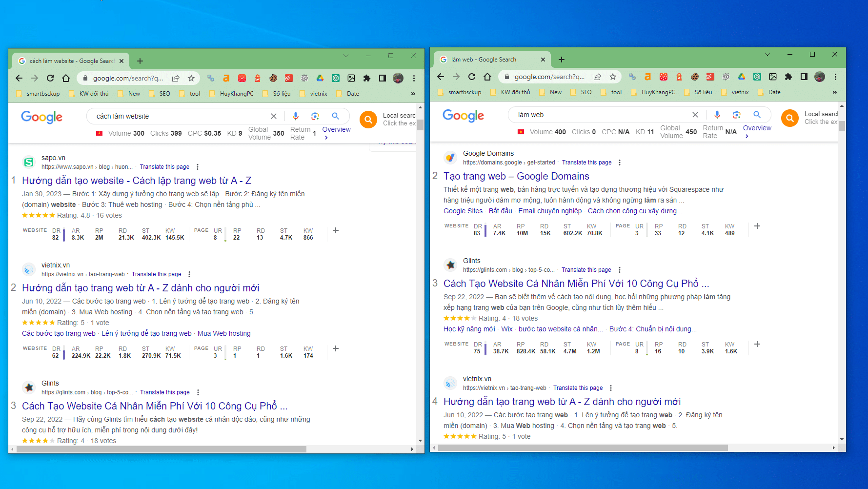Open 'Tạo trang web – Google Domains' result

click(x=516, y=176)
